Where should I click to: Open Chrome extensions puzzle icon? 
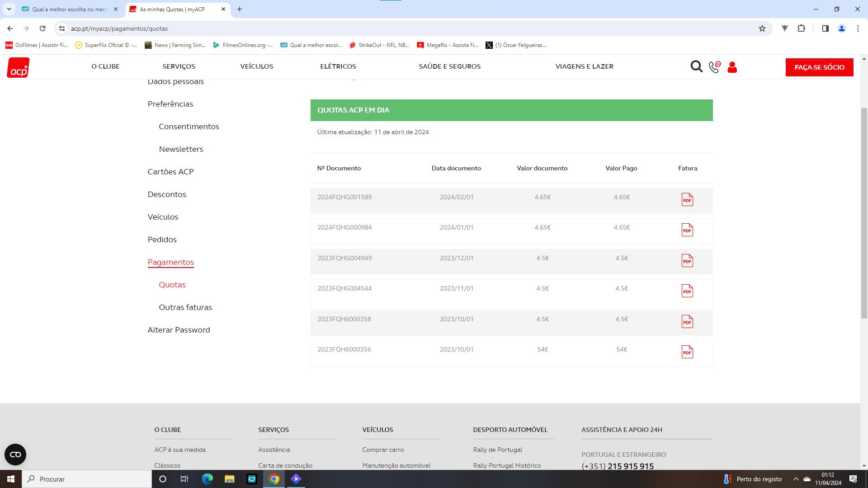point(801,28)
